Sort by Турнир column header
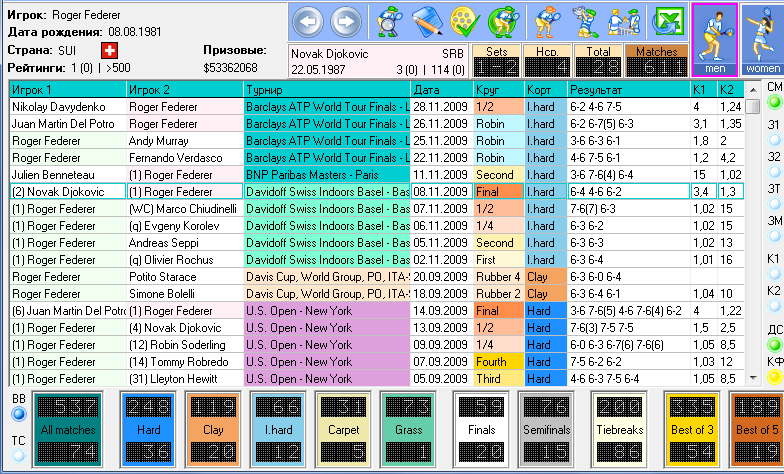Image resolution: width=784 pixels, height=474 pixels. (x=327, y=90)
